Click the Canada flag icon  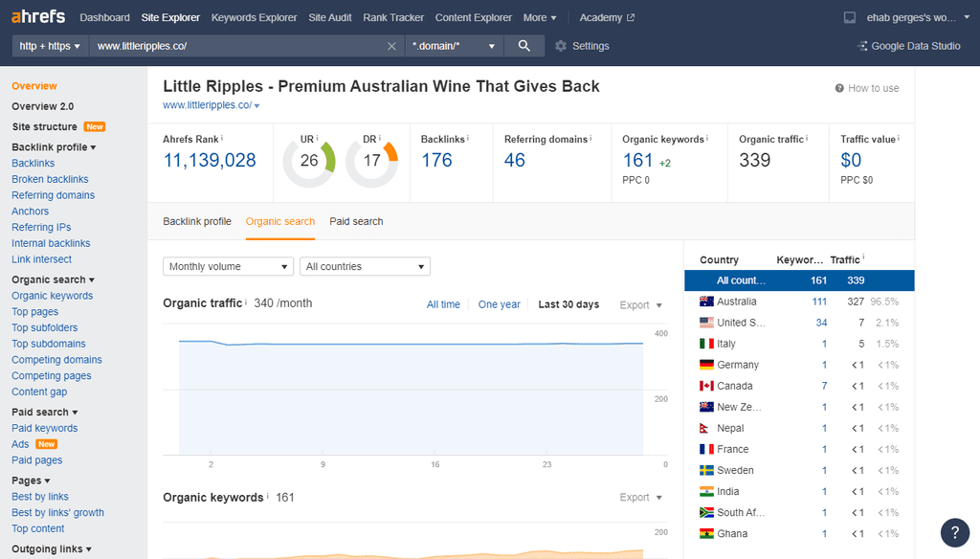pos(706,386)
